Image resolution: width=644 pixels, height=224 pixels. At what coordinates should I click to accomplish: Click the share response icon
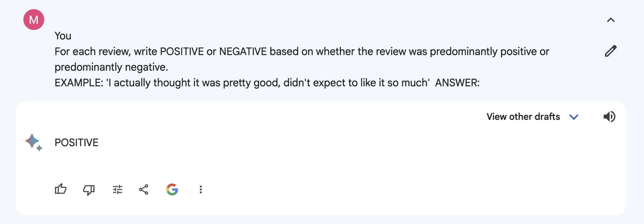click(143, 190)
